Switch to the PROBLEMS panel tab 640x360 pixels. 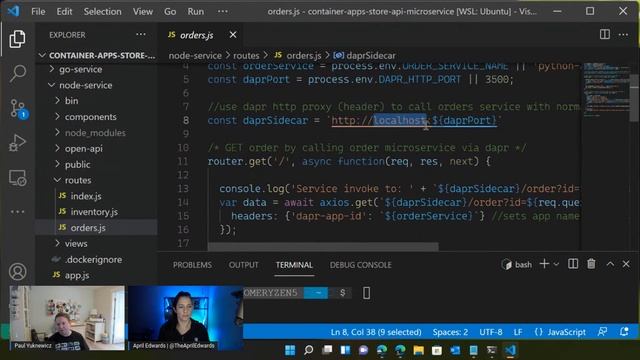[192, 265]
